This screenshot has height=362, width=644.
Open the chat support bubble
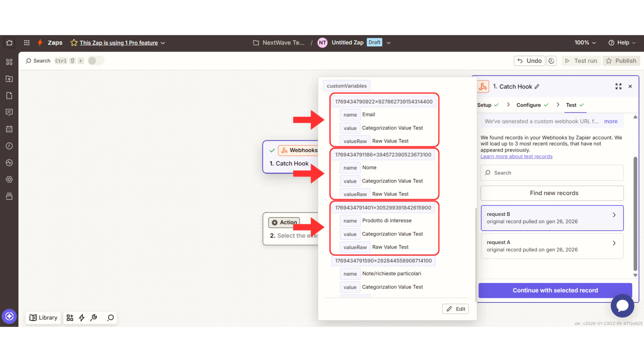point(623,306)
